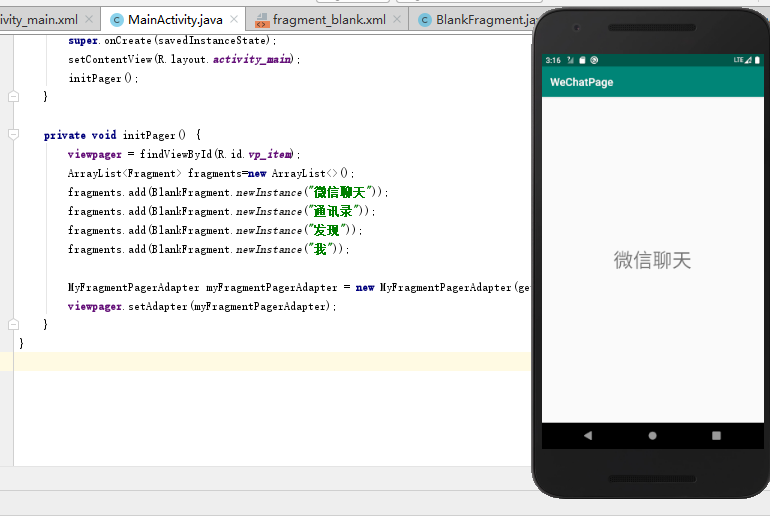
Task: Click the MainActivity.java class icon
Action: click(x=116, y=20)
